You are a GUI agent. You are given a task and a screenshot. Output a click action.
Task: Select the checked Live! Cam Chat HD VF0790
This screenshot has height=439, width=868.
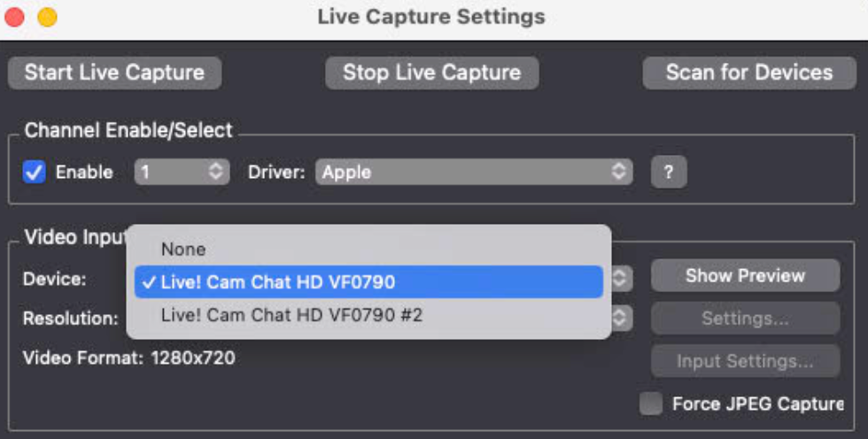(x=368, y=282)
